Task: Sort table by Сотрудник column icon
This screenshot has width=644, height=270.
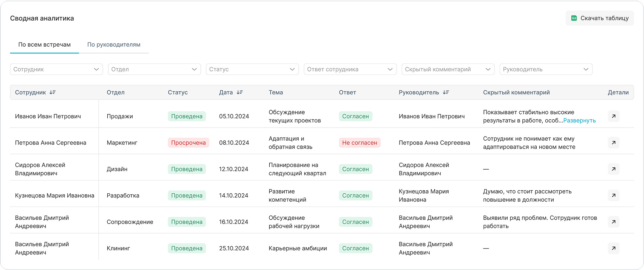Action: [53, 92]
